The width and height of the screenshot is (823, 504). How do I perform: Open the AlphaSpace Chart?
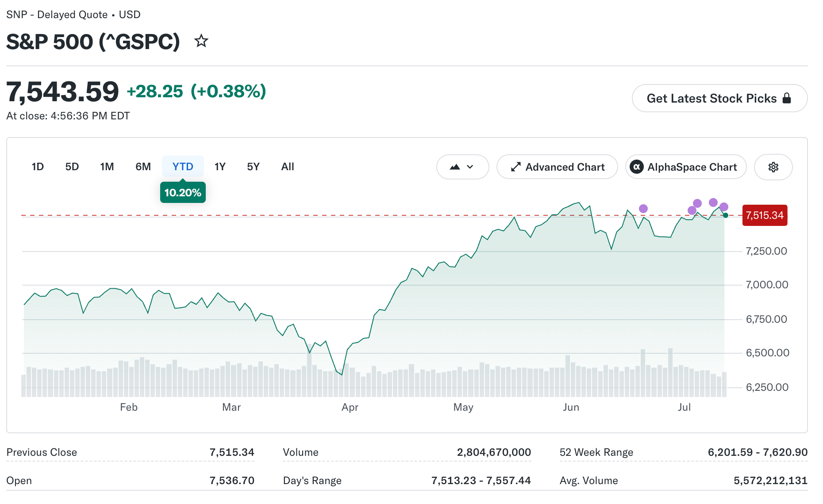[x=686, y=167]
